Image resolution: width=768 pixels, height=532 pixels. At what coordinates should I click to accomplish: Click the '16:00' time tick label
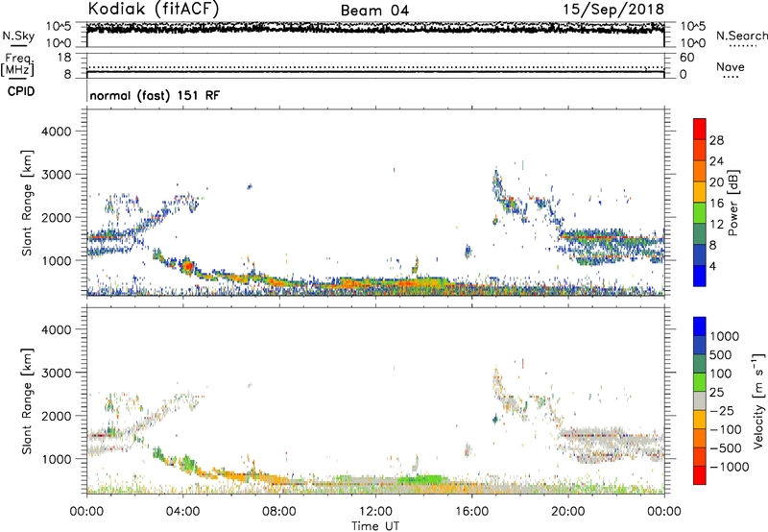[x=471, y=512]
